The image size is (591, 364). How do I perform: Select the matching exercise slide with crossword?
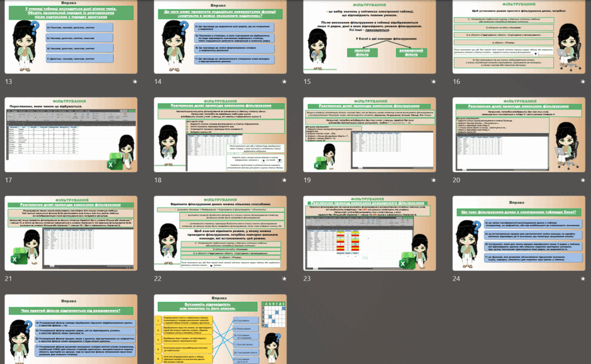click(220, 329)
